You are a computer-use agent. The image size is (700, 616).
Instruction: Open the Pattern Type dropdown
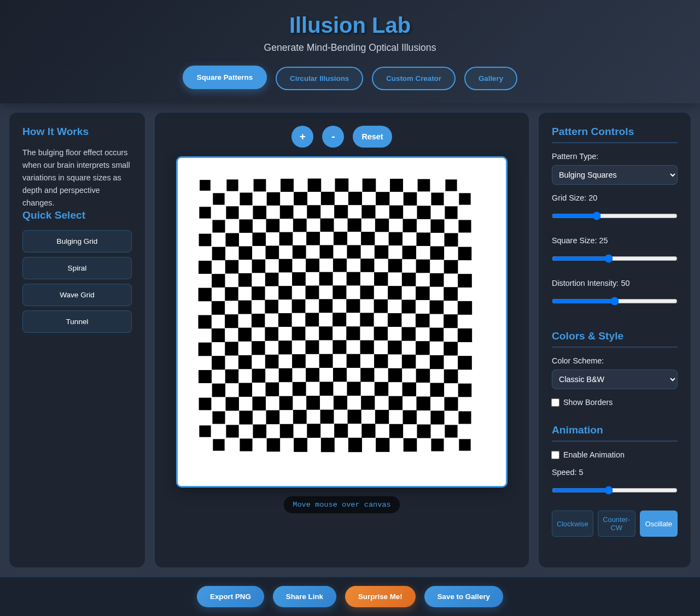point(614,175)
